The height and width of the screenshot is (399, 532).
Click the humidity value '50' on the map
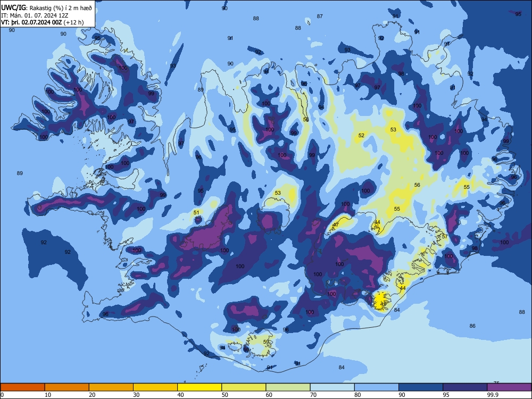coord(306,120)
